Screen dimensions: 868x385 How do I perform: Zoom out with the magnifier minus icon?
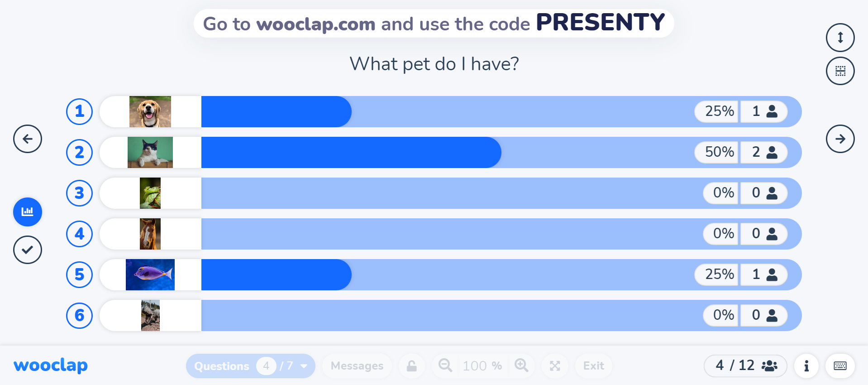pyautogui.click(x=444, y=366)
